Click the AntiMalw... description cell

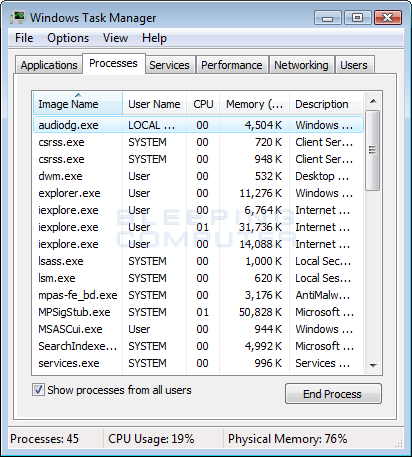(323, 295)
